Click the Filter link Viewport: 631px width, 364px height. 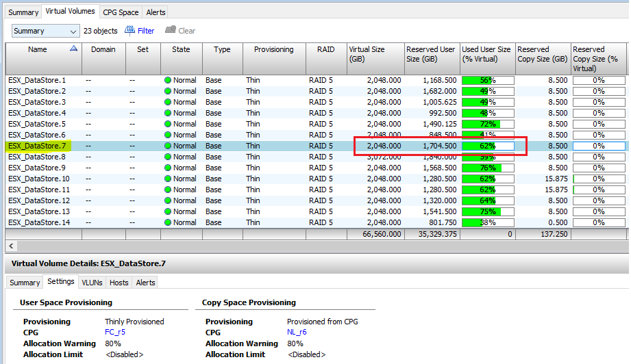[x=146, y=31]
